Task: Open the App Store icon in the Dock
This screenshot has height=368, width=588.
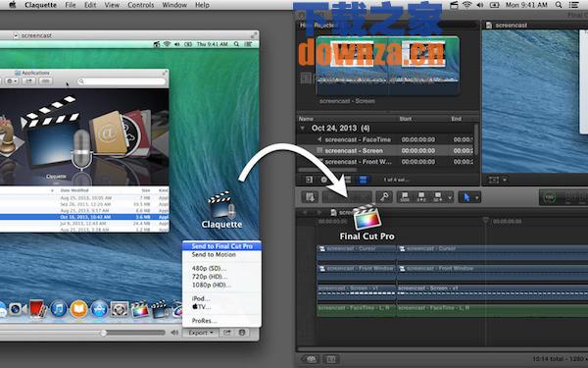Action: pos(99,309)
